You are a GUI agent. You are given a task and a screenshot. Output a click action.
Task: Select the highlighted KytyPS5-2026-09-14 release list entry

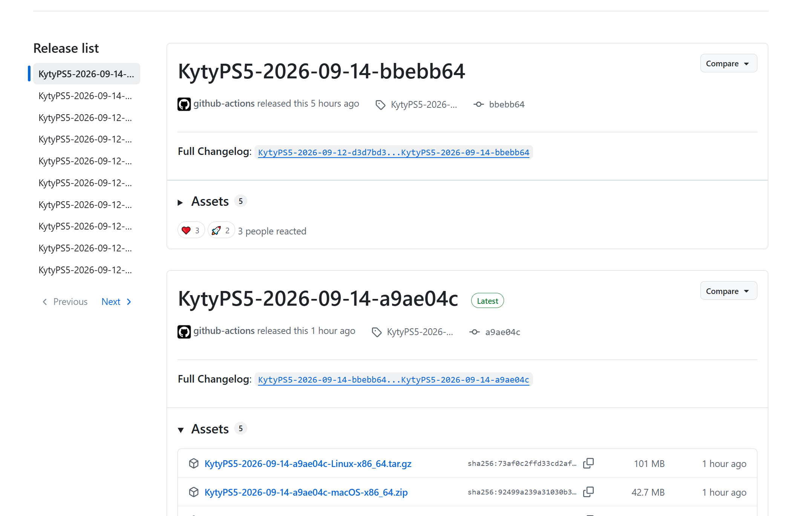[86, 74]
